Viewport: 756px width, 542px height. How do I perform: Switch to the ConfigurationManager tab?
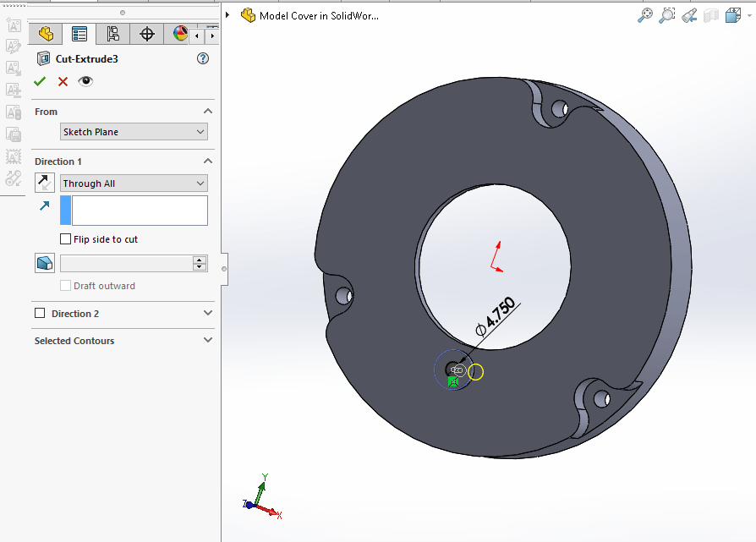coord(113,34)
